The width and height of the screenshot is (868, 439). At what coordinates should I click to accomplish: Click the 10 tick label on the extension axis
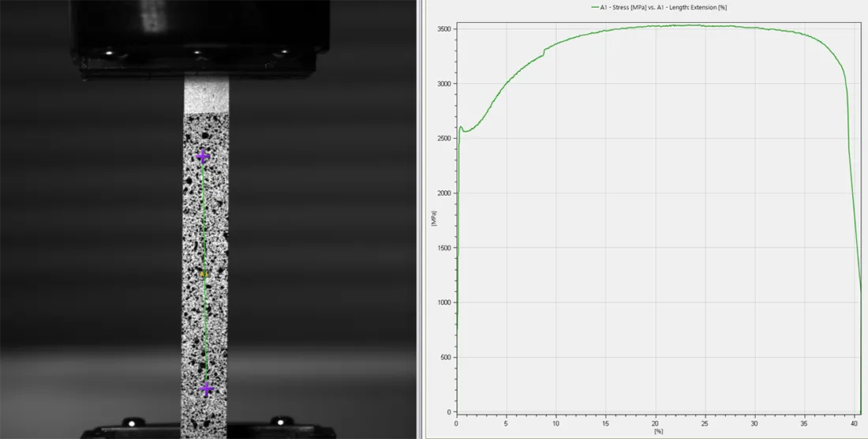(x=556, y=422)
